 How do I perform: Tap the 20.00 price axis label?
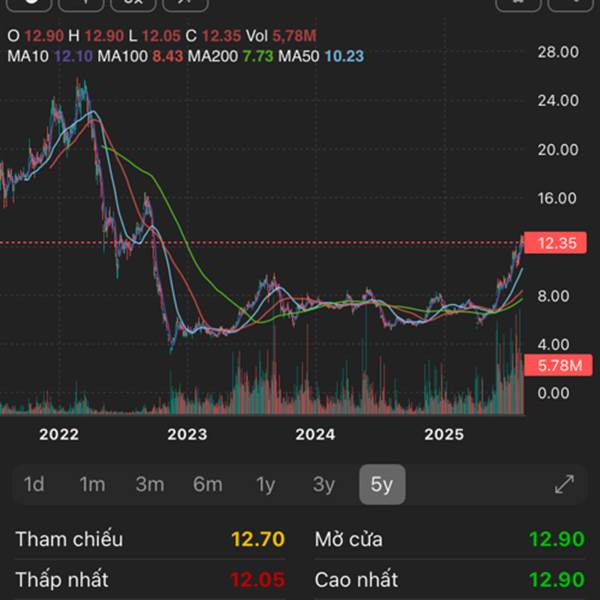coord(558,150)
